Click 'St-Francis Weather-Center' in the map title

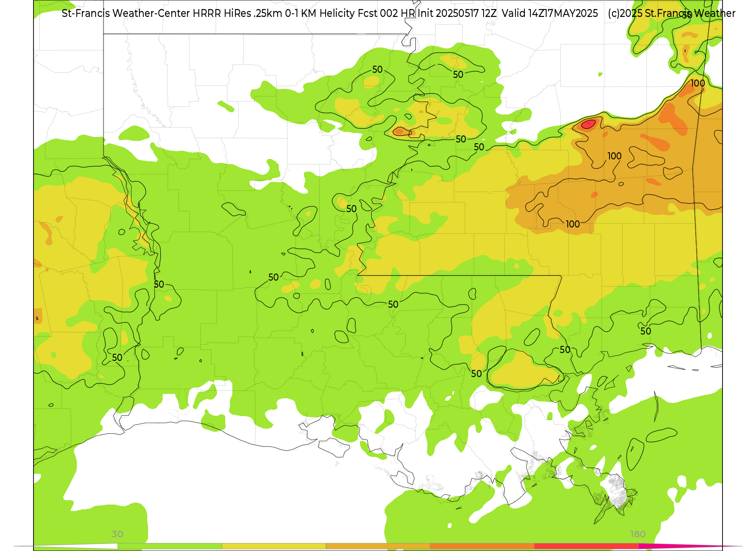(126, 13)
